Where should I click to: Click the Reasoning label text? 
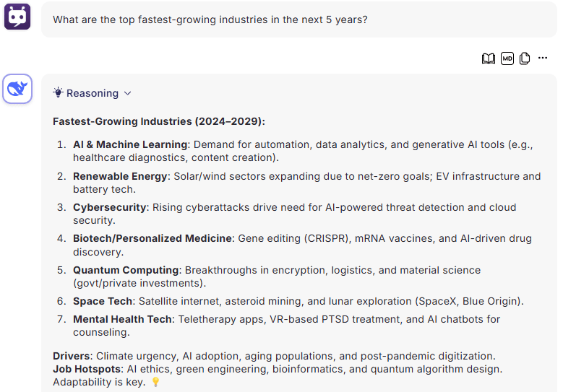(x=93, y=93)
